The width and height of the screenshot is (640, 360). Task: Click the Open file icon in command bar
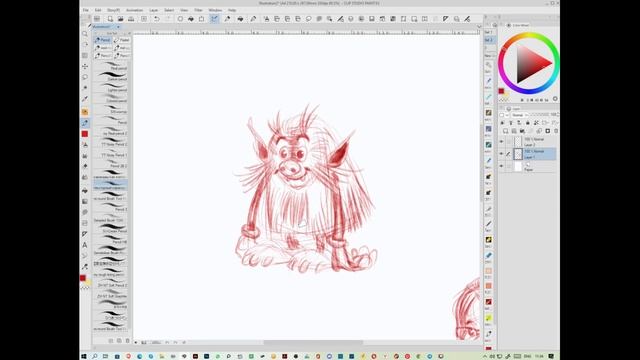click(121, 19)
